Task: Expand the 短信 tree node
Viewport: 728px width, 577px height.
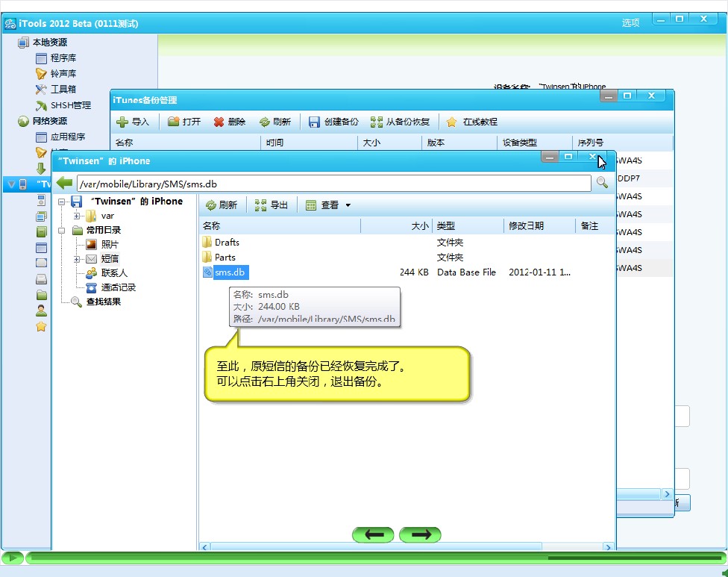Action: tap(77, 259)
